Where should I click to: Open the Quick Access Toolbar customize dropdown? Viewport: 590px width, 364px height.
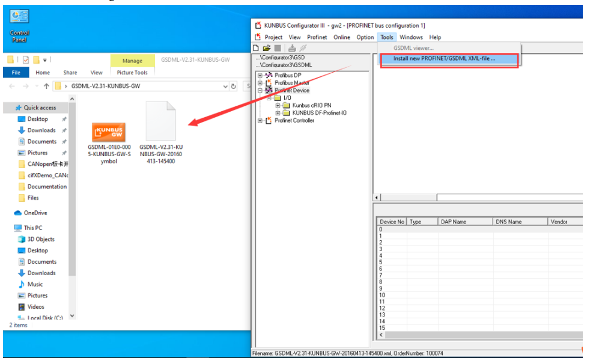(45, 60)
